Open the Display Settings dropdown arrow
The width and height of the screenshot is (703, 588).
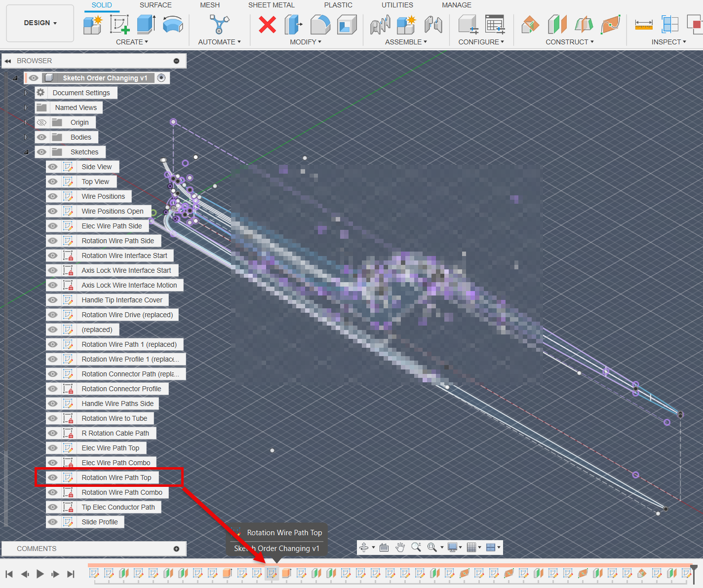(460, 547)
